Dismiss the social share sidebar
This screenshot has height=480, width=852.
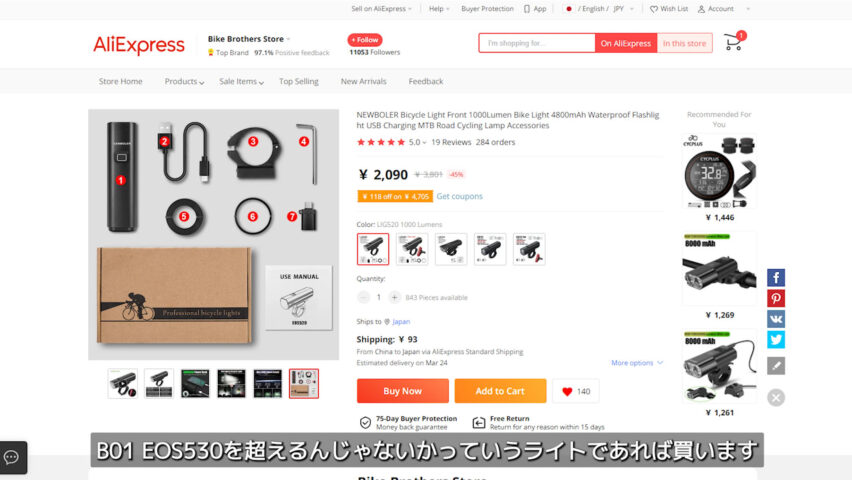[776, 398]
